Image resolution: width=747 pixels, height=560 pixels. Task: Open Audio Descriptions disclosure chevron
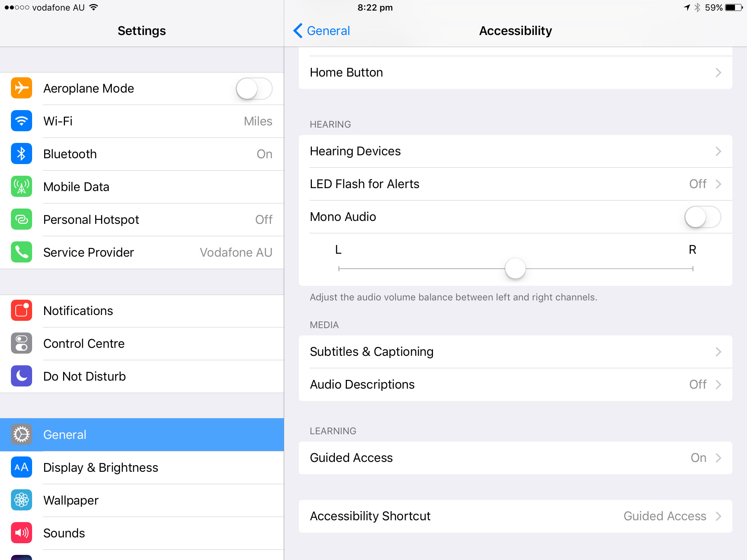click(718, 385)
